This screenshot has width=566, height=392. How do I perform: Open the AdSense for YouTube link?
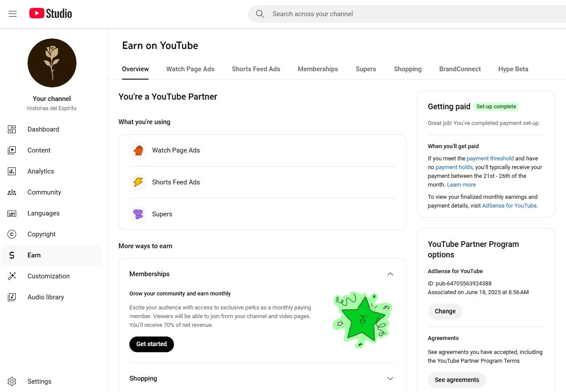click(x=509, y=206)
